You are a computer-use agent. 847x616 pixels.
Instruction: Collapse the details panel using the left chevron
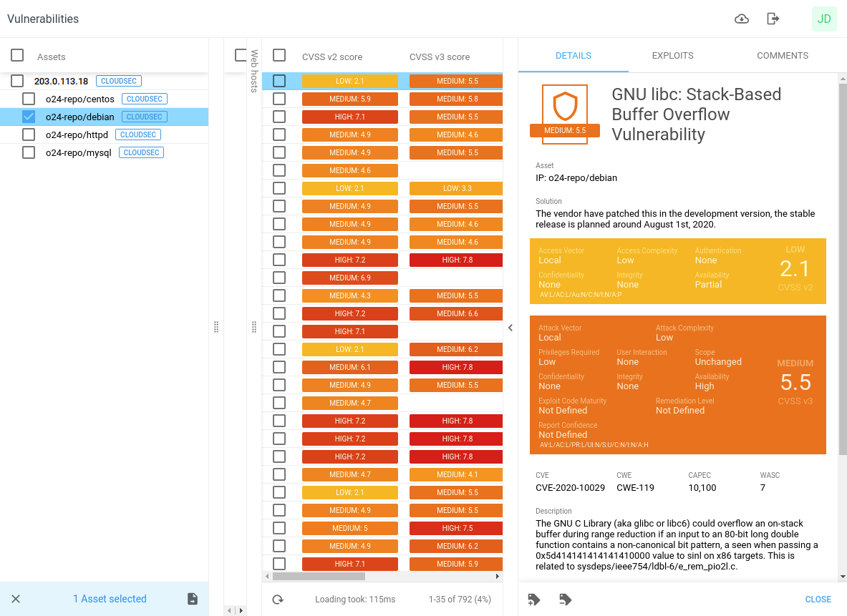pyautogui.click(x=510, y=328)
